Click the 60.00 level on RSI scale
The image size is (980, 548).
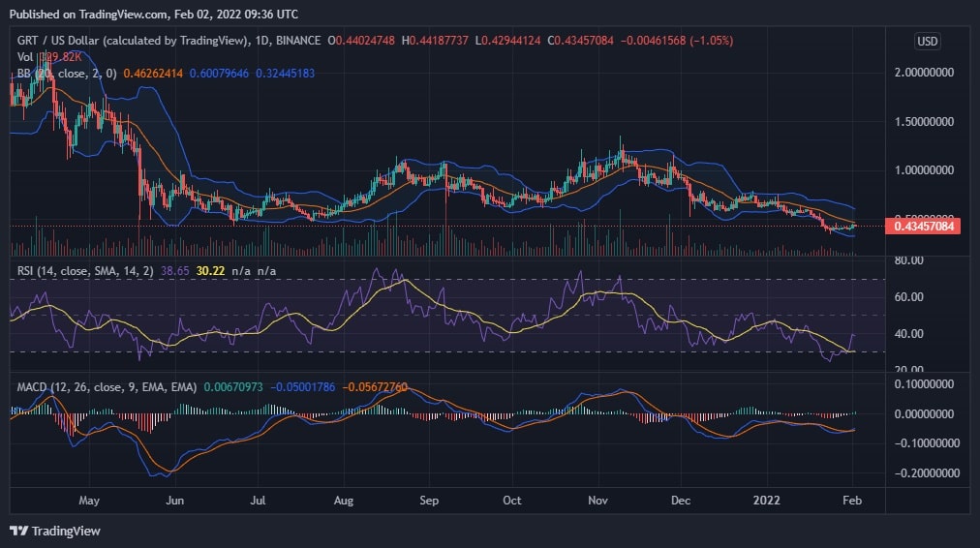[908, 297]
